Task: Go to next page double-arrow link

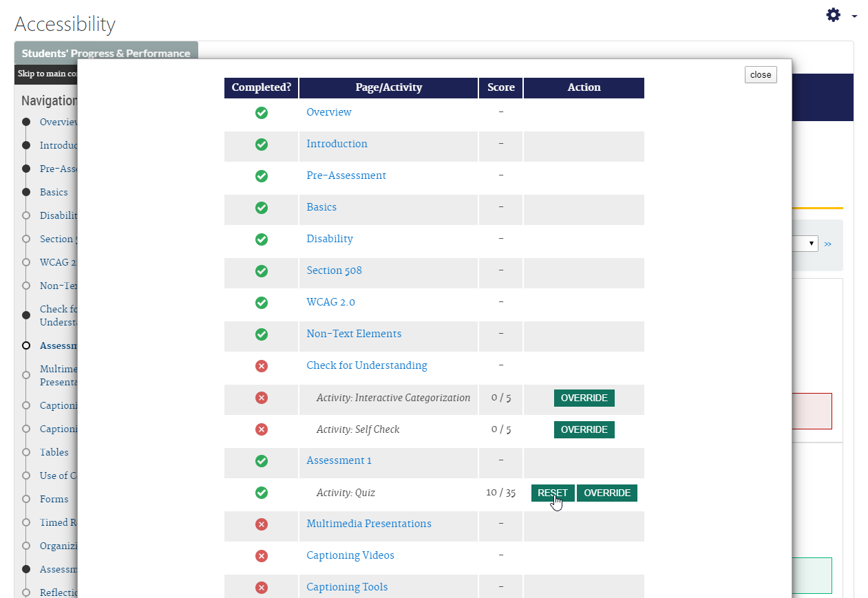Action: click(827, 244)
